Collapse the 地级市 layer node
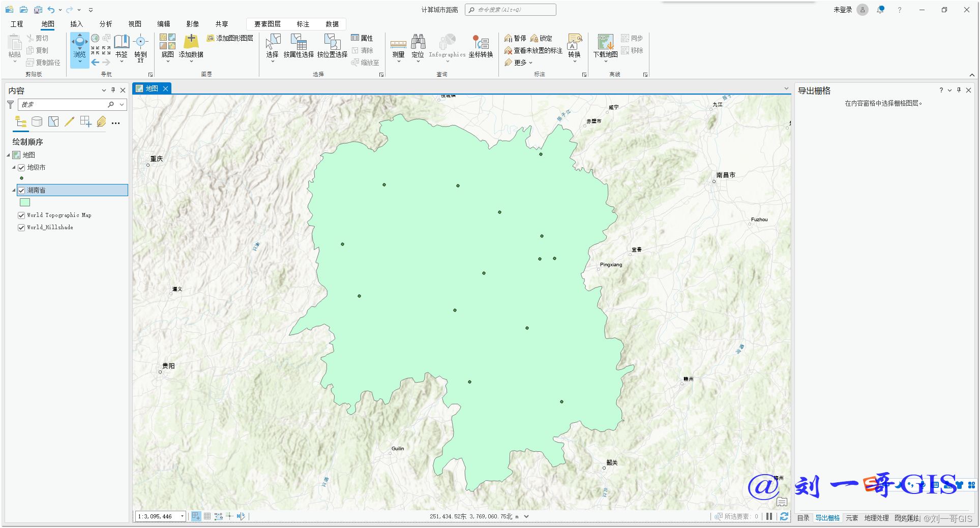This screenshot has width=980, height=528. pyautogui.click(x=14, y=167)
